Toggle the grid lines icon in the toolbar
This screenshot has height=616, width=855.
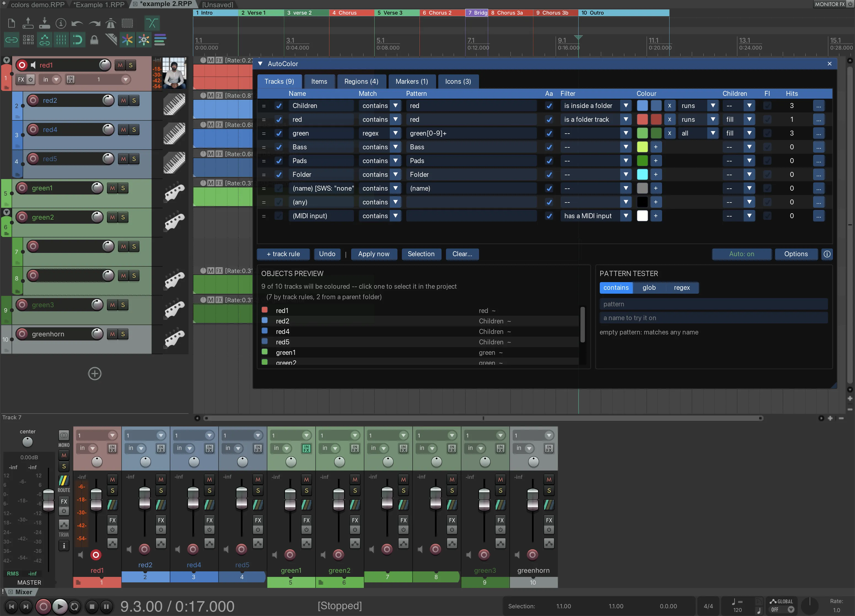point(61,40)
